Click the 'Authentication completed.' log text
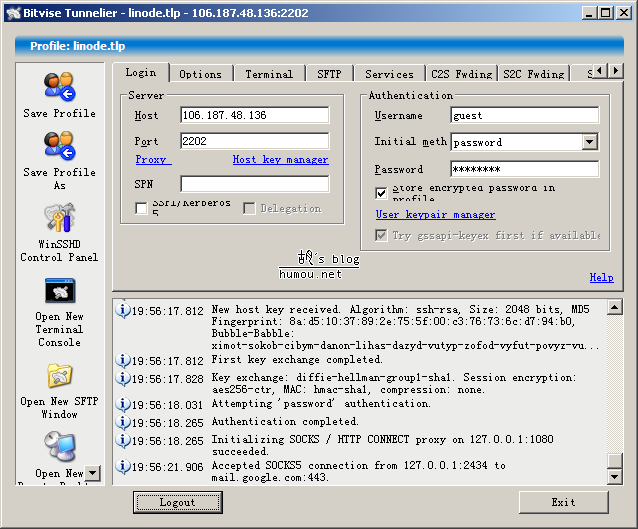Screen dimensions: 638x529 285,422
